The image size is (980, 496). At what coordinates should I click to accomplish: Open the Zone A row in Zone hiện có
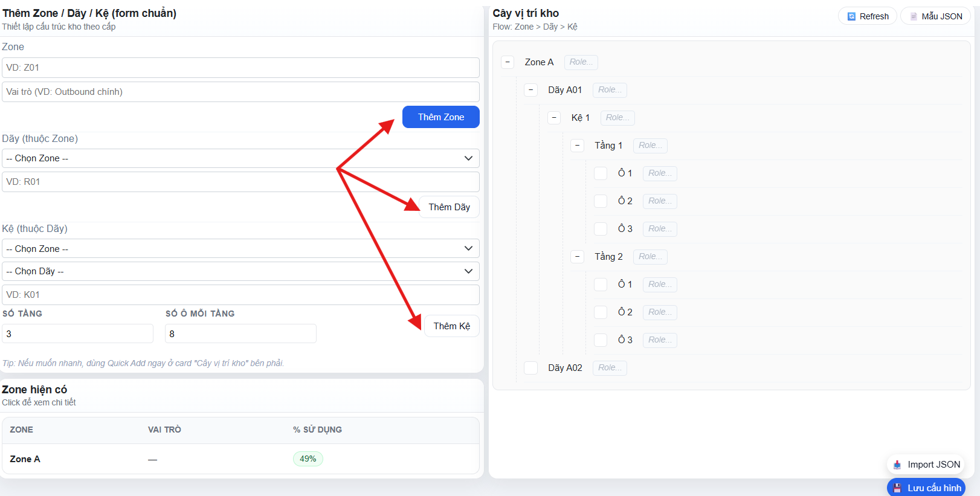click(240, 459)
